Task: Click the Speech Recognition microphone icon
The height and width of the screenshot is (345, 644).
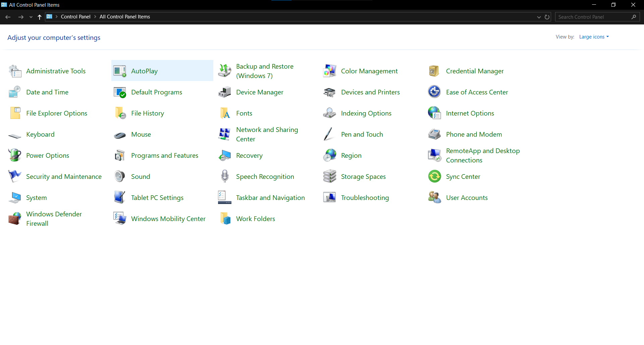Action: (225, 177)
